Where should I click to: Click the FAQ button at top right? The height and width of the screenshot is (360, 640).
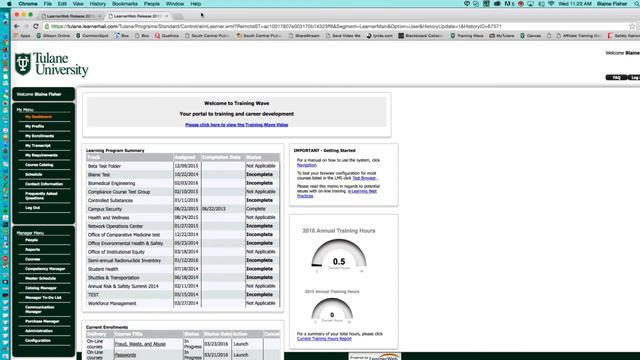[616, 78]
